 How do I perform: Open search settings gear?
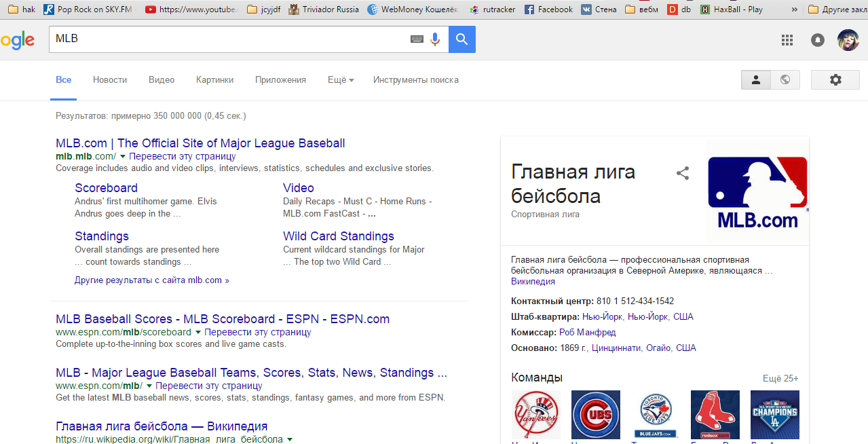tap(835, 80)
